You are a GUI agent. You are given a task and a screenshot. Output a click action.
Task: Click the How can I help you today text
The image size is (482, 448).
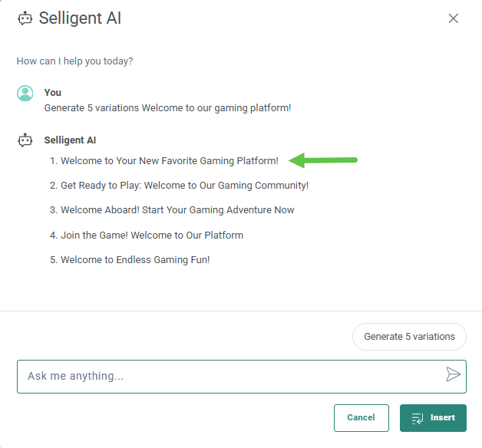coord(80,61)
